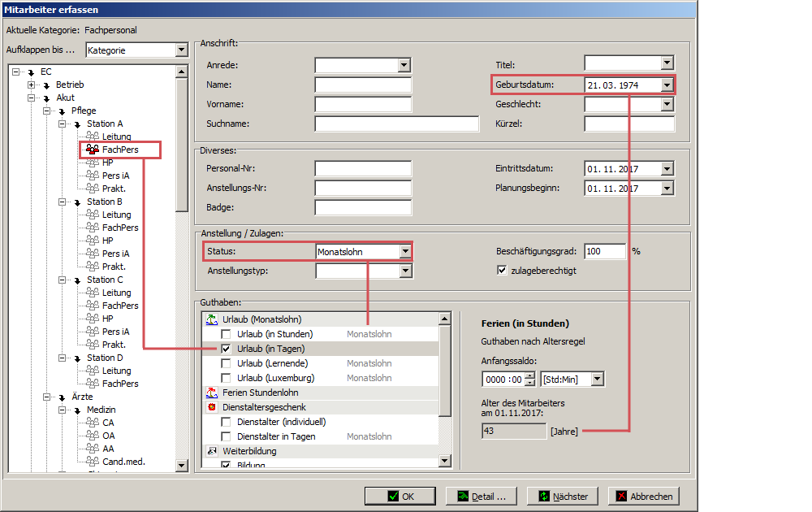Image resolution: width=812 pixels, height=512 pixels.
Task: Click the group icon of Leitung under Station A
Action: (x=93, y=137)
